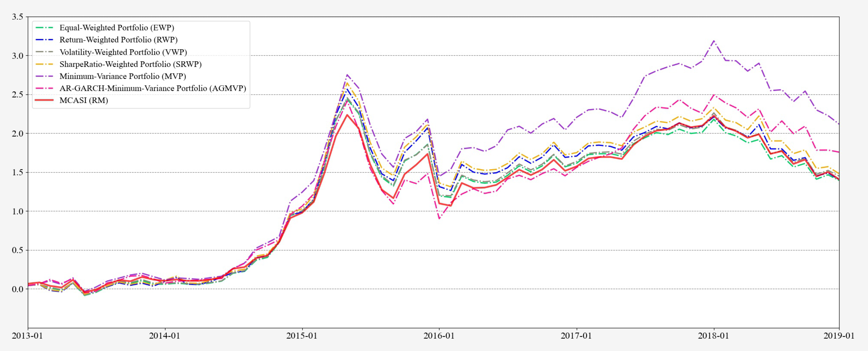Viewport: 868px width, 351px height.
Task: Click the purple MVP legend line swatch
Action: coord(44,76)
